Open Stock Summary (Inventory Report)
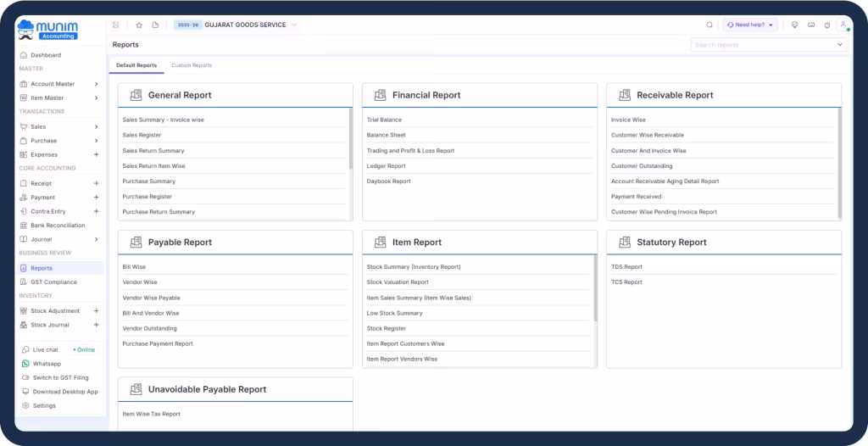868x446 pixels. pos(414,267)
